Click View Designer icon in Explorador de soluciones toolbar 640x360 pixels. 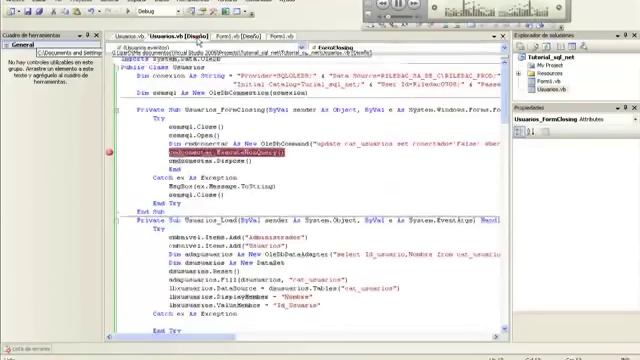(572, 47)
